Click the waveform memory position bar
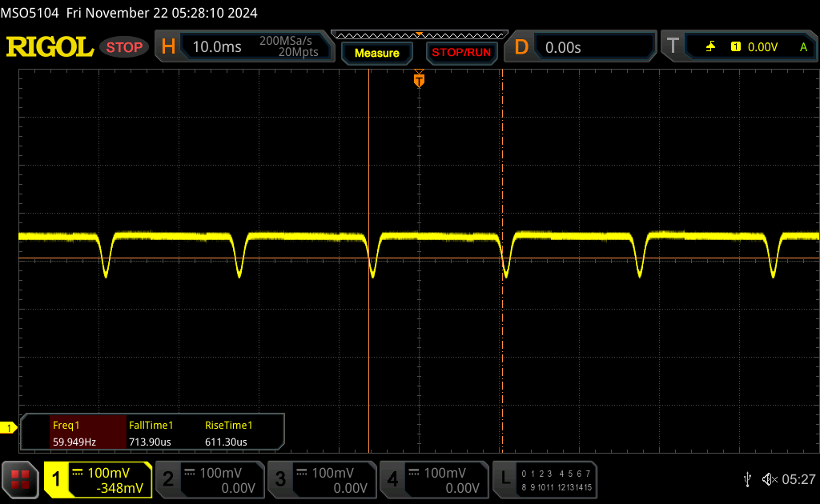 pyautogui.click(x=420, y=35)
